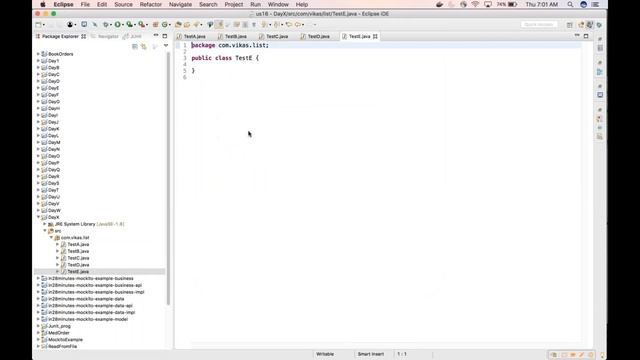Select TestB.java in Package Explorer
Image resolution: width=640 pixels, height=360 pixels.
78,251
